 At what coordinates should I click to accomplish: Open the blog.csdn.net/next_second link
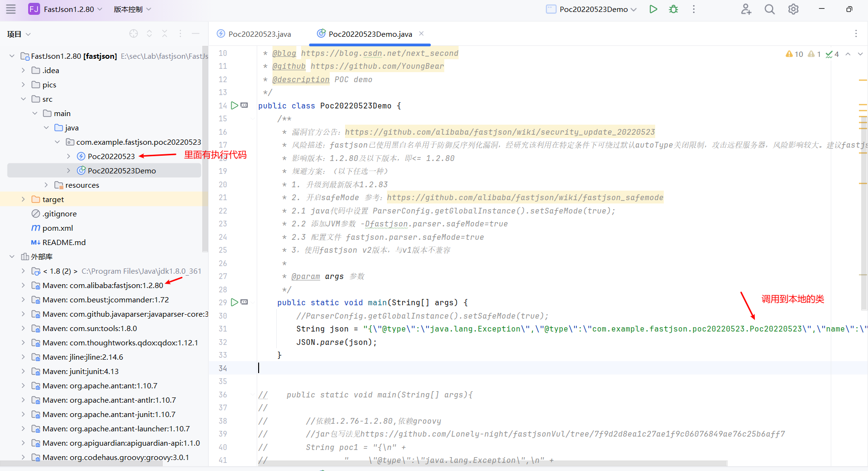pos(379,53)
